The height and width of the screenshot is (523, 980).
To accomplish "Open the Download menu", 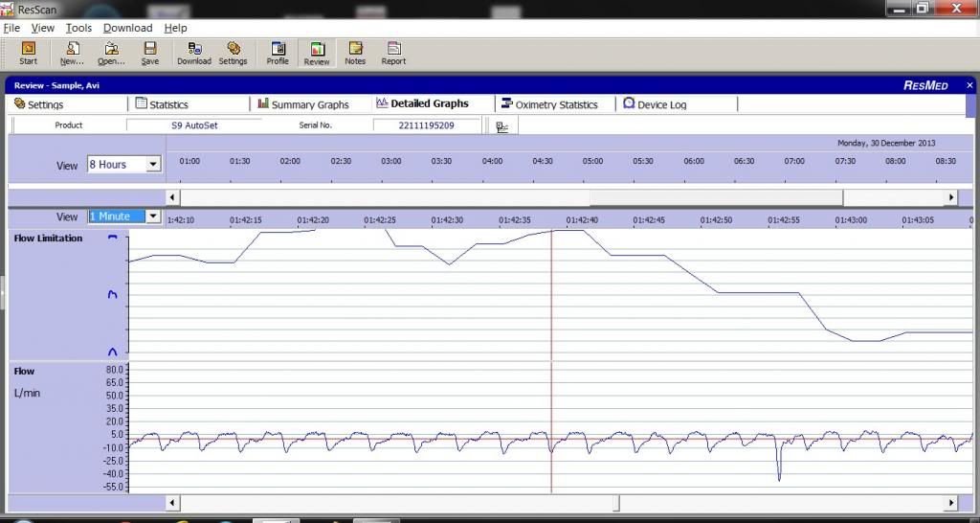I will coord(127,28).
